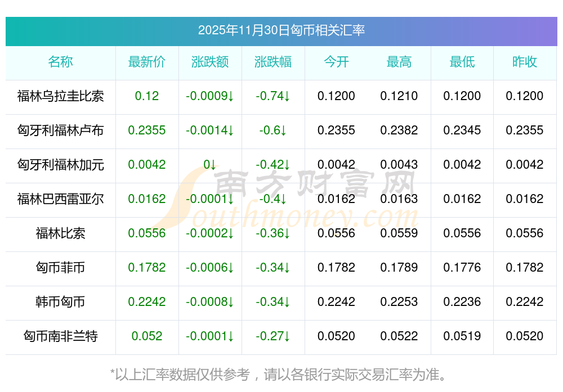Click the 涨跌额 column header
The height and width of the screenshot is (392, 563).
tap(210, 62)
